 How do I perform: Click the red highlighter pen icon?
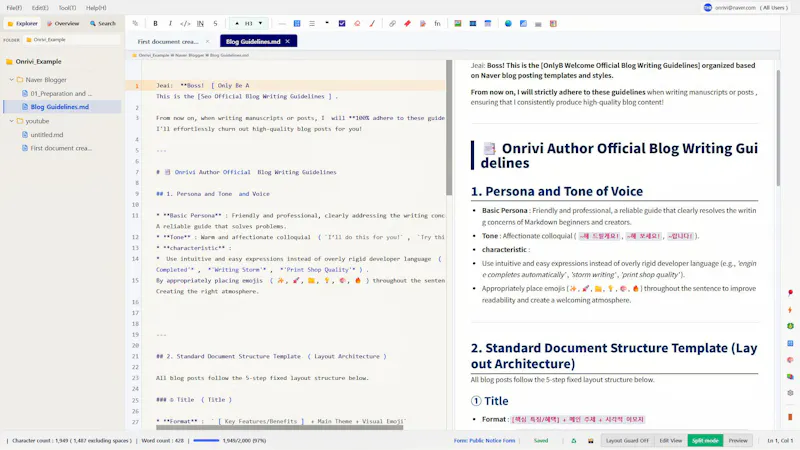tap(372, 23)
